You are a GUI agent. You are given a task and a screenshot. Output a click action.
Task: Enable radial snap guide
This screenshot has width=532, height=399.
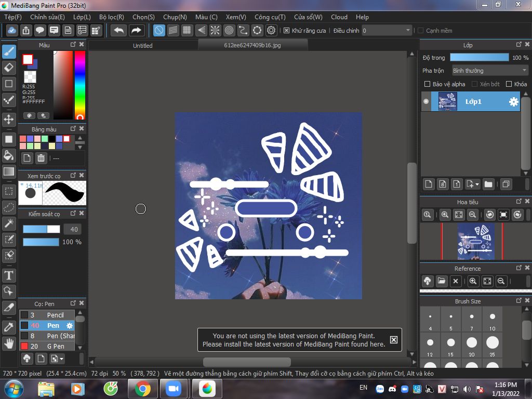coord(215,31)
